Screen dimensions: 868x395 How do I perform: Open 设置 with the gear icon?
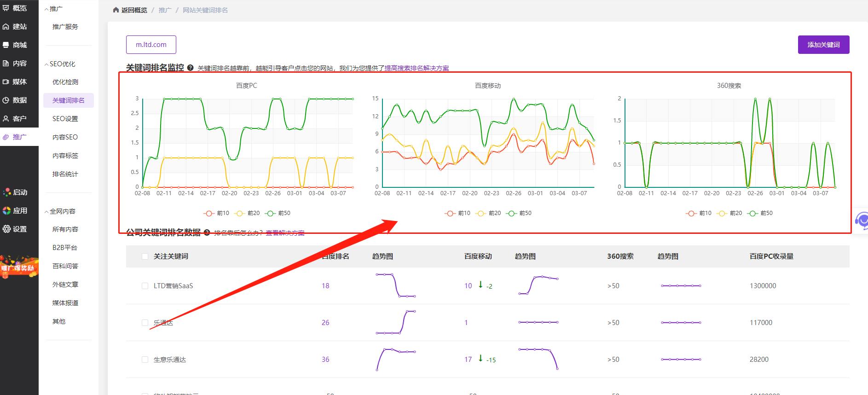tap(15, 229)
